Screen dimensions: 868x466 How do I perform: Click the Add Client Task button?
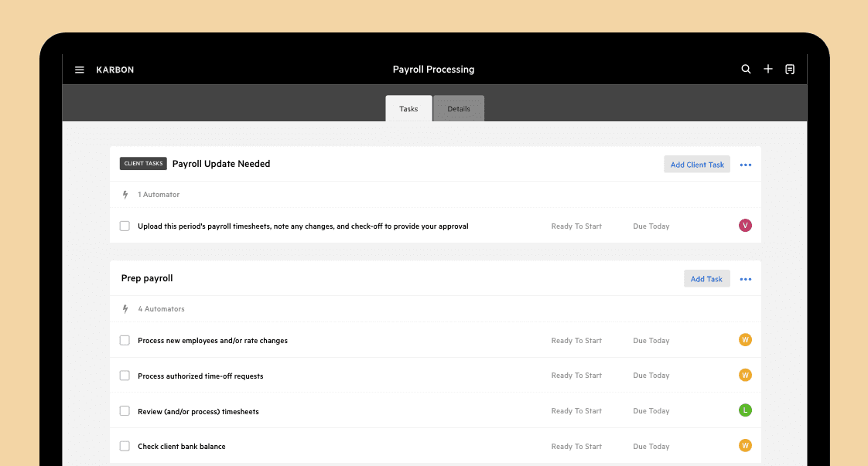pos(697,165)
